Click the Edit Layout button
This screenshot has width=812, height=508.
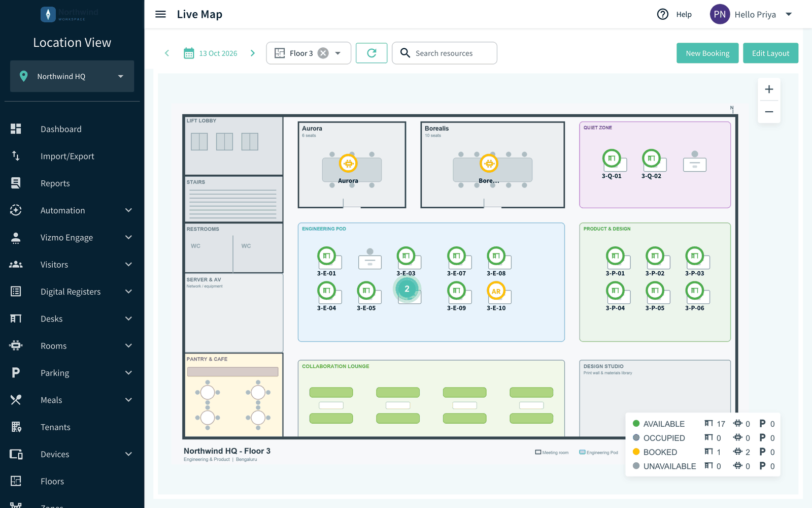[770, 53]
